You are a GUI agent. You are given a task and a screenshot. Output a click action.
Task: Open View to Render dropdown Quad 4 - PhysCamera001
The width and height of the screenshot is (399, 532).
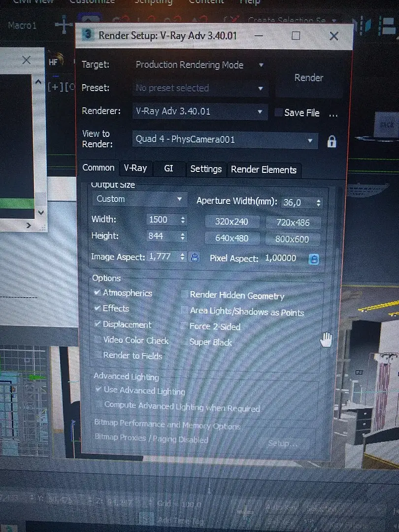[x=225, y=139]
